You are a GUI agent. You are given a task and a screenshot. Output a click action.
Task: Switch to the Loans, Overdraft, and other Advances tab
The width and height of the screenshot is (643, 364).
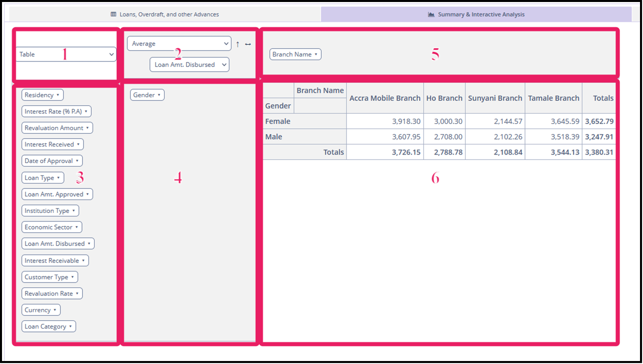(165, 14)
